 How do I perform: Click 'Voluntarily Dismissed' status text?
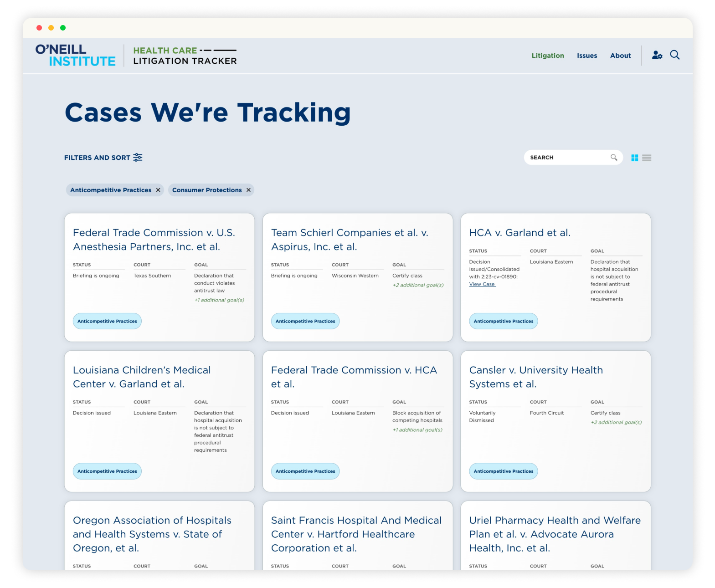[x=482, y=417]
